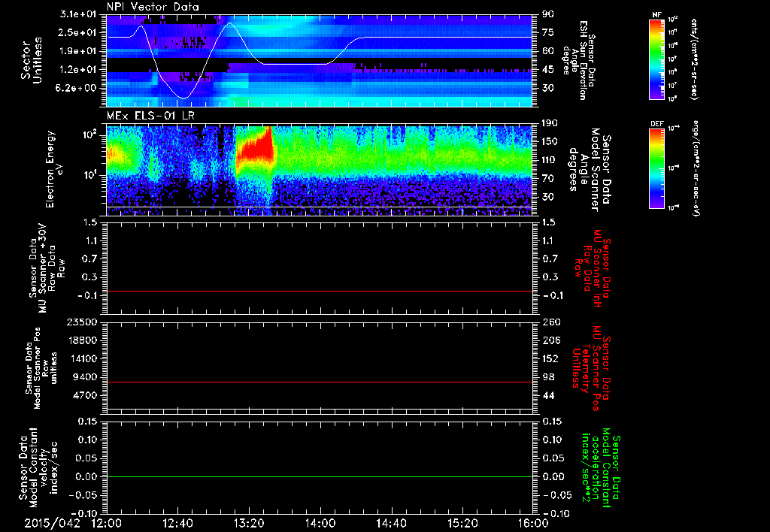Click the 75 tick on sun elevation axis

click(548, 32)
